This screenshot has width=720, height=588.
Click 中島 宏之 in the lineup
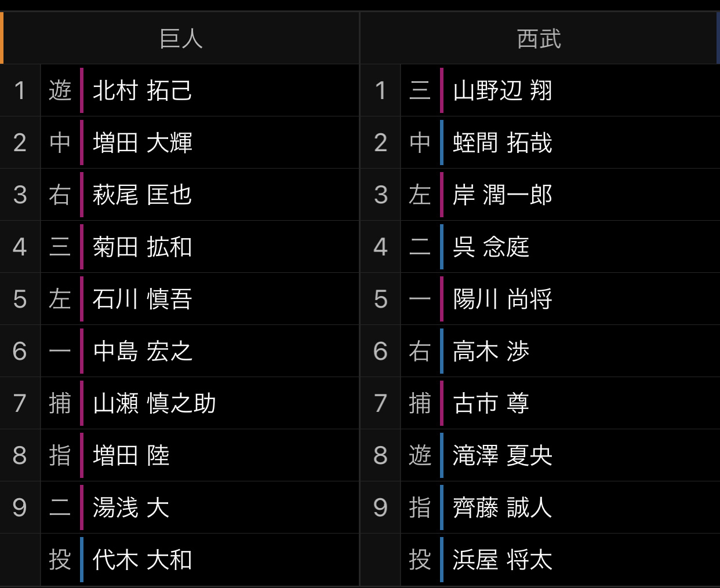[143, 351]
